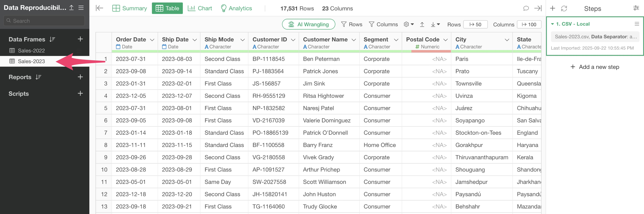
Task: Open project hamburger menu icon
Action: pyautogui.click(x=81, y=8)
